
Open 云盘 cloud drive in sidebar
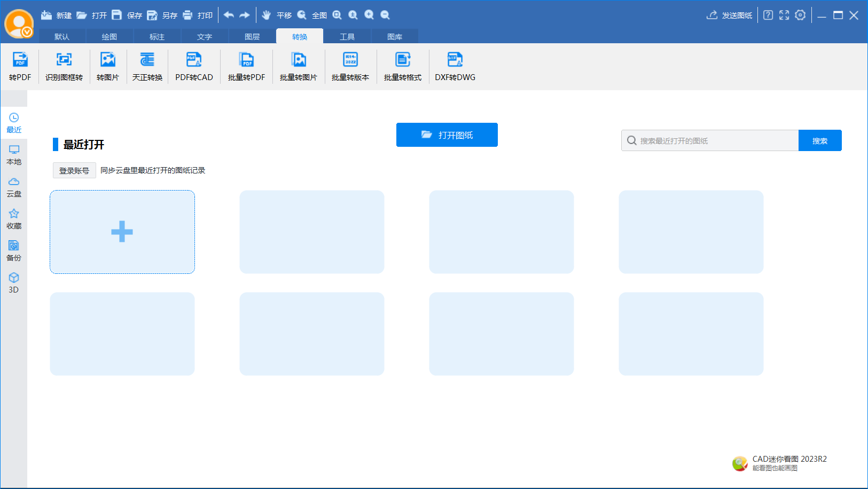pyautogui.click(x=14, y=187)
